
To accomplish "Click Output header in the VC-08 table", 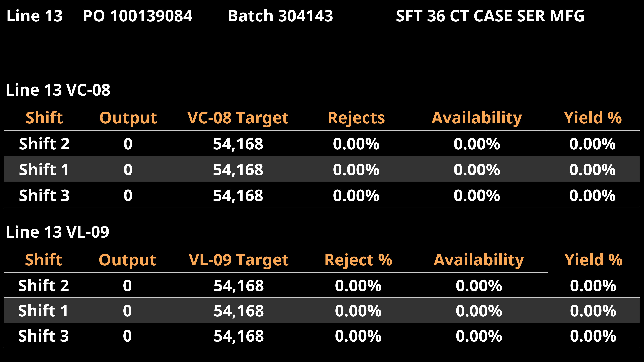I will pos(128,118).
